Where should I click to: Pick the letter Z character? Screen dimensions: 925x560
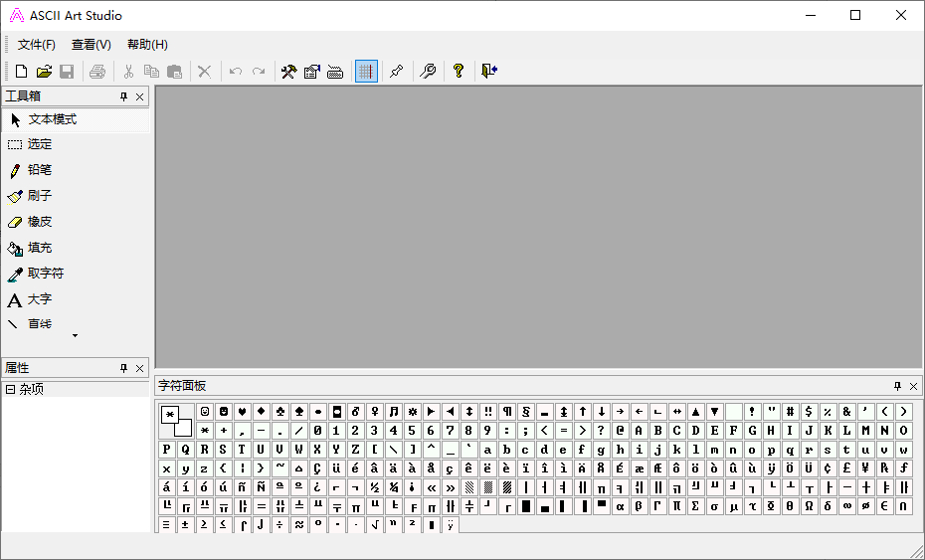355,449
